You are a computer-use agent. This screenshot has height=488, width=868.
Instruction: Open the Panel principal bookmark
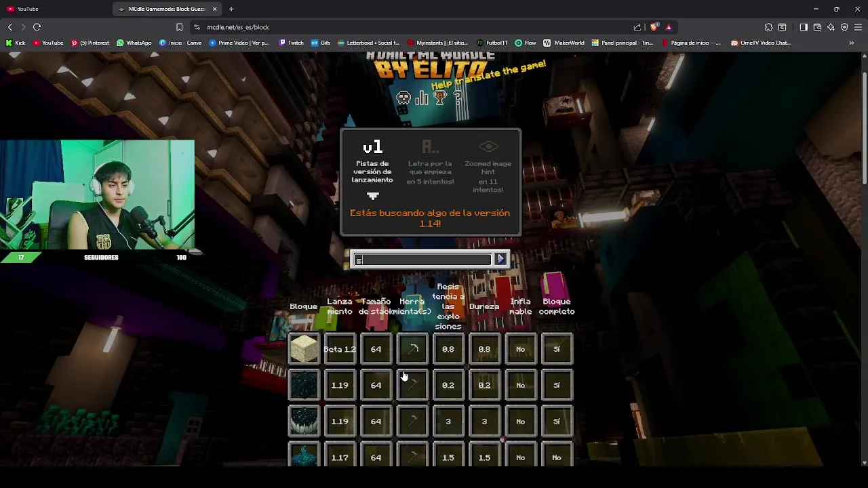click(x=622, y=43)
